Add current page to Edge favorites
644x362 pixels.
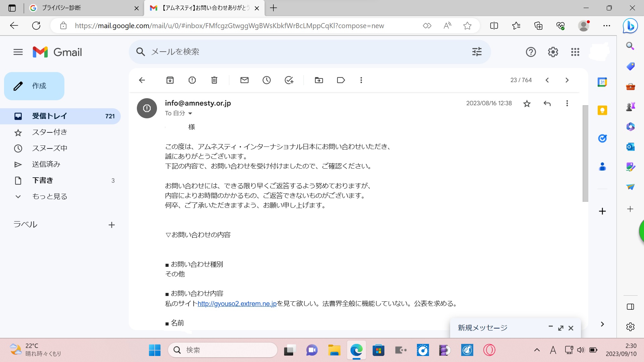[x=467, y=25]
